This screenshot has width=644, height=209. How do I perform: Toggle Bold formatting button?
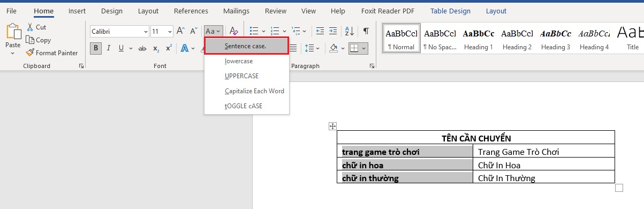coord(96,48)
